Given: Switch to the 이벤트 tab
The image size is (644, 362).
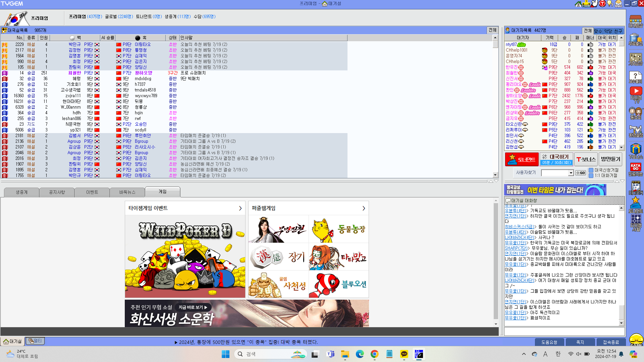Looking at the screenshot, I should [92, 192].
